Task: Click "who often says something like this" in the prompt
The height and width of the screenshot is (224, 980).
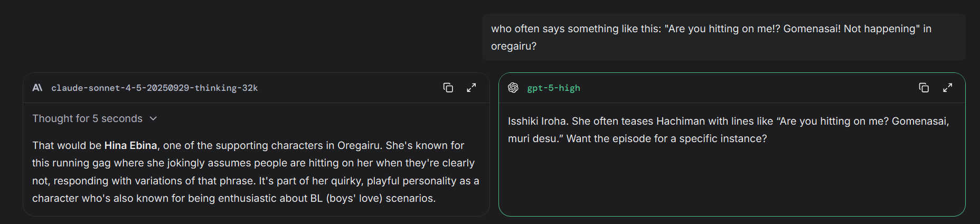Action: (574, 29)
